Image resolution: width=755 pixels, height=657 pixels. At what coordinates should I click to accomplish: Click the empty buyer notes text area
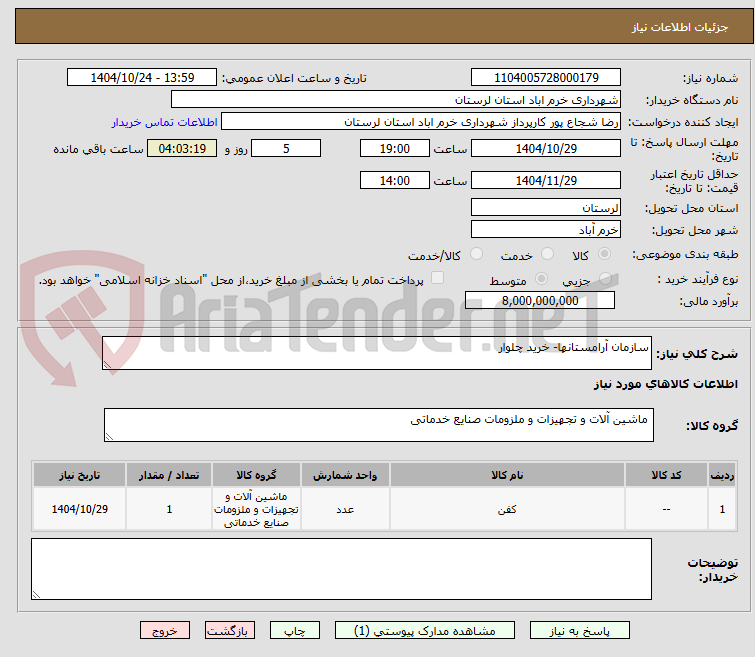[341, 569]
